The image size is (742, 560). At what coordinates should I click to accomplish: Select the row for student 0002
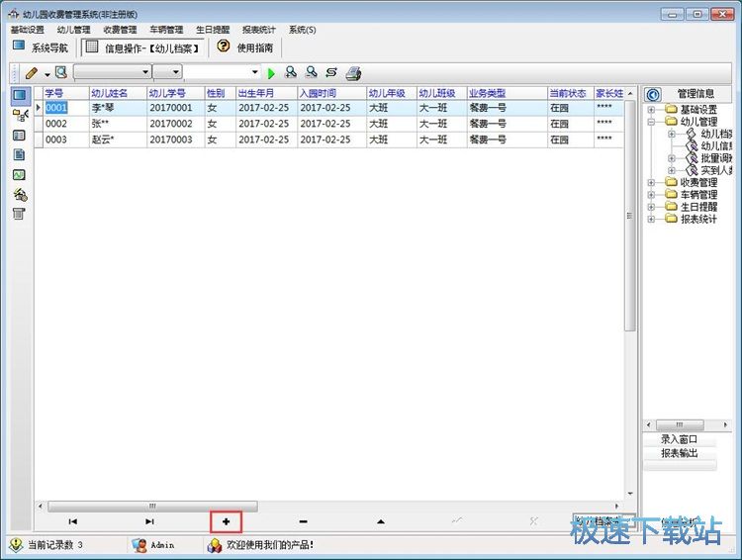(x=56, y=124)
